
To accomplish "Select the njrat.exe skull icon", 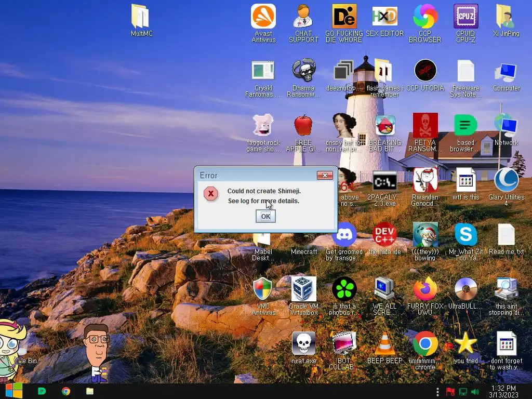I will (x=303, y=343).
